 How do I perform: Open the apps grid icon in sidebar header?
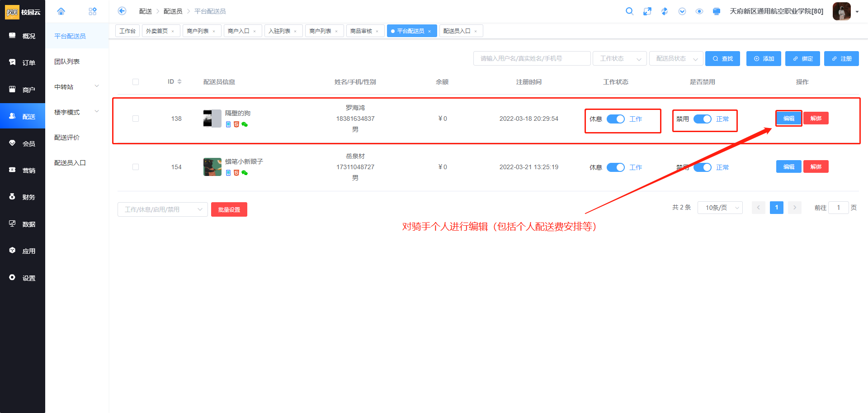(93, 11)
